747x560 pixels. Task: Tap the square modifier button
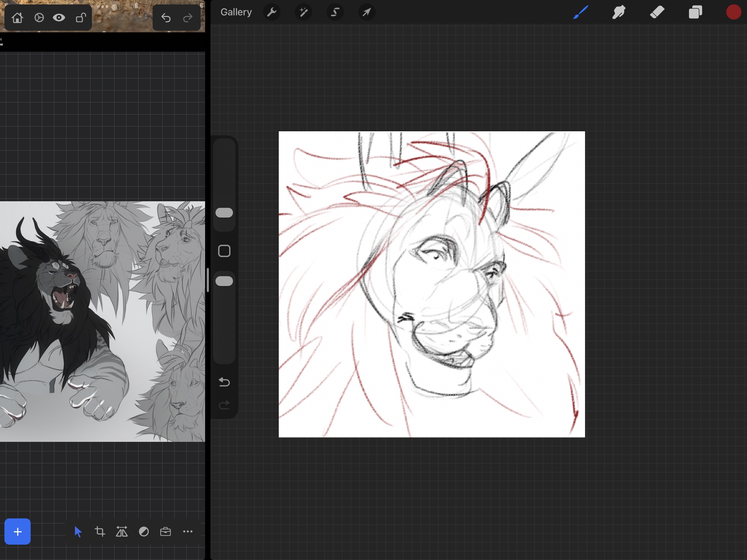(x=224, y=251)
